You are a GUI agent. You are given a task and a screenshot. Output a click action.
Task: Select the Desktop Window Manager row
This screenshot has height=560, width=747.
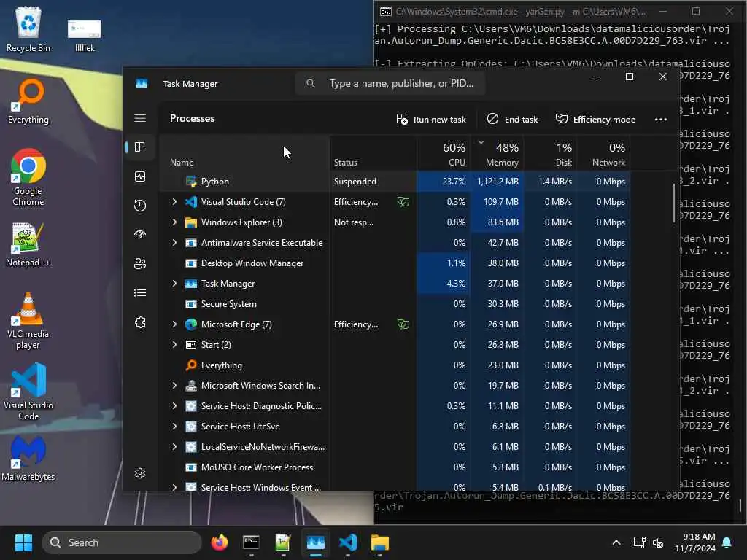395,263
